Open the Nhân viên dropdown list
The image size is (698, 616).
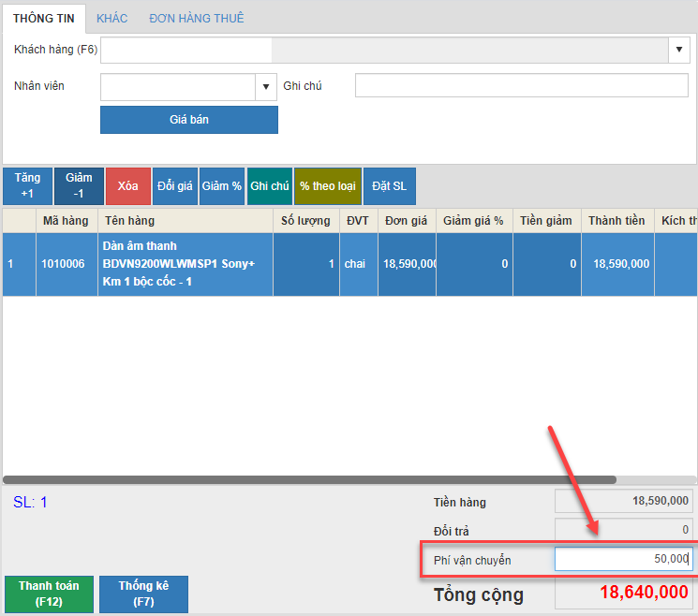pos(266,87)
